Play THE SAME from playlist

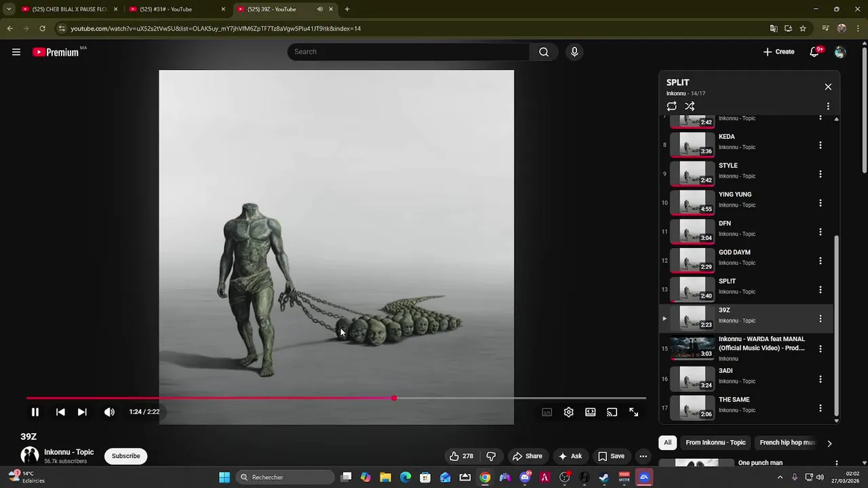coord(746,407)
